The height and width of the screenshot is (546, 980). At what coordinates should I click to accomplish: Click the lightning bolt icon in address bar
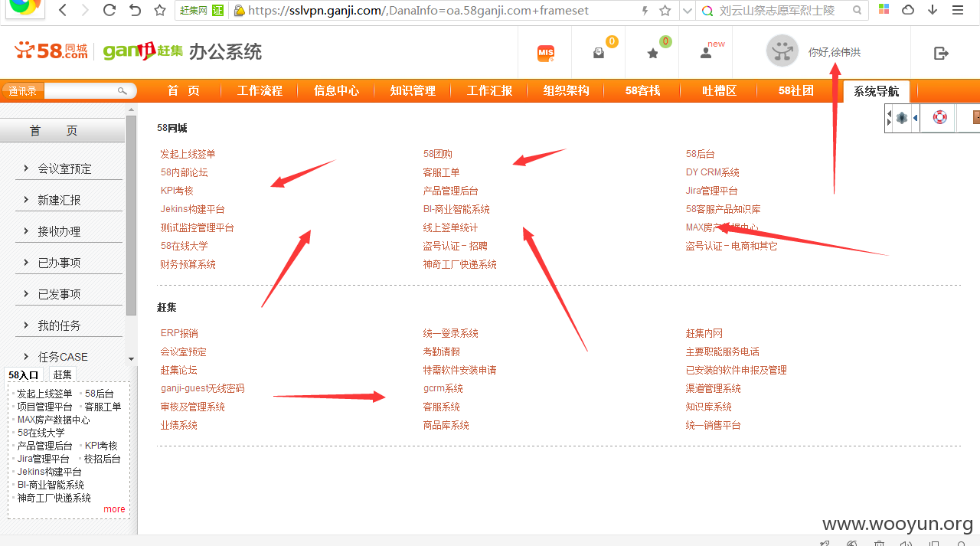tap(645, 11)
